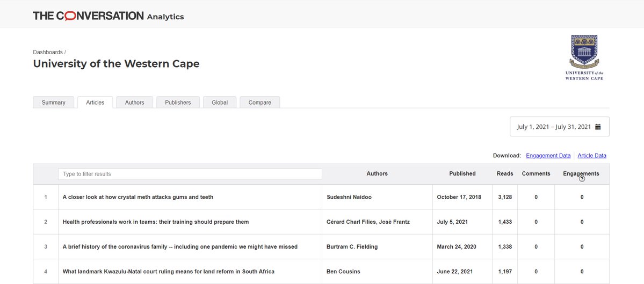Click The Conversation Analytics logo
Viewport: 644px width, 284px height.
(x=108, y=16)
